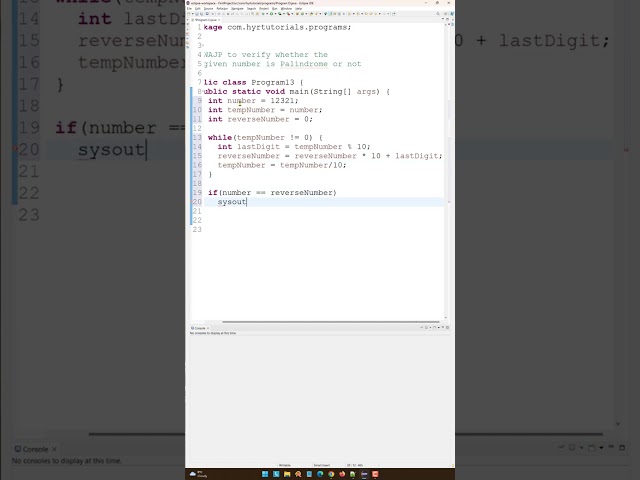Expand the Coverage dropdown arrow

[x=284, y=13]
